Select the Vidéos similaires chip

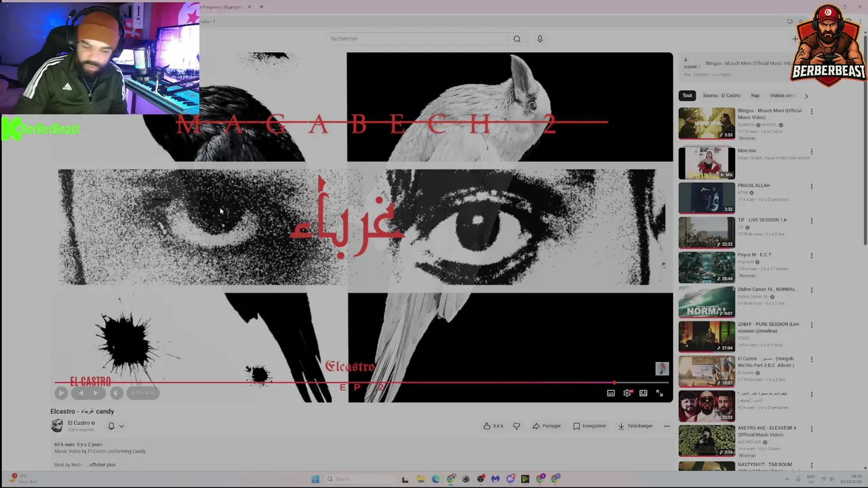782,96
